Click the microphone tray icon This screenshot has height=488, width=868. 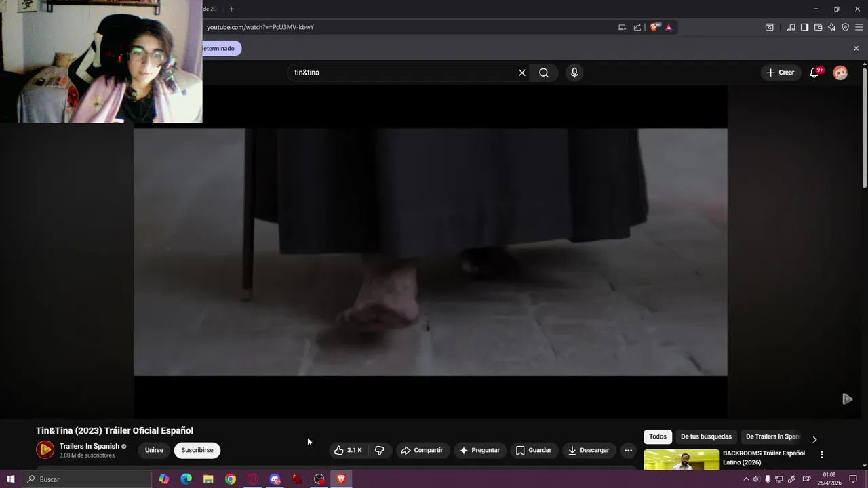point(768,479)
